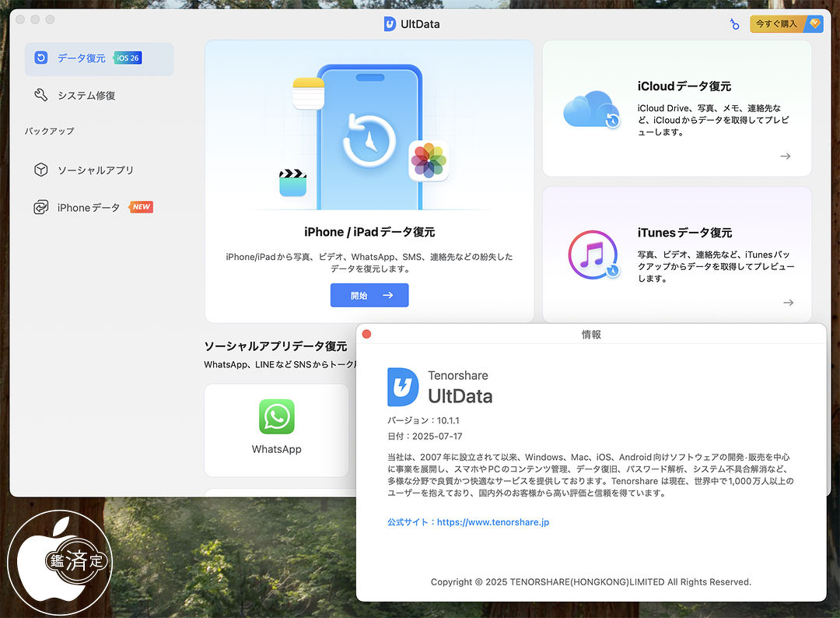Click the ソーシャルアプリデータ復元 section heading
The height and width of the screenshot is (618, 840).
276,346
